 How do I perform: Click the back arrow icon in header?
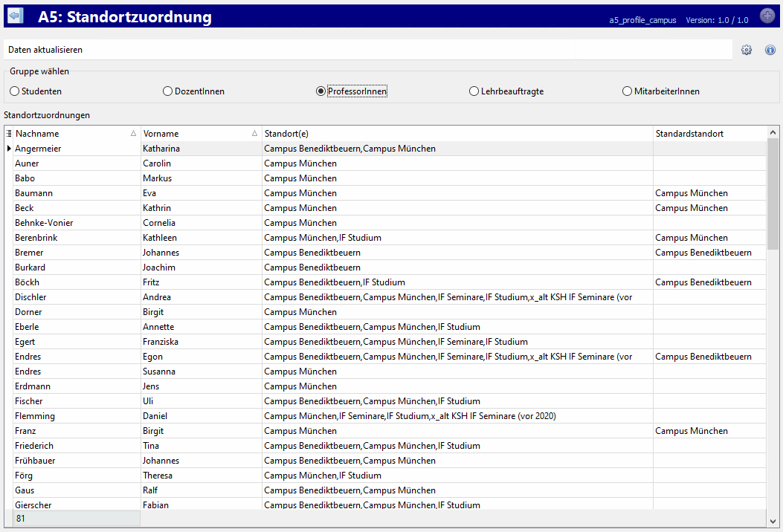click(15, 16)
